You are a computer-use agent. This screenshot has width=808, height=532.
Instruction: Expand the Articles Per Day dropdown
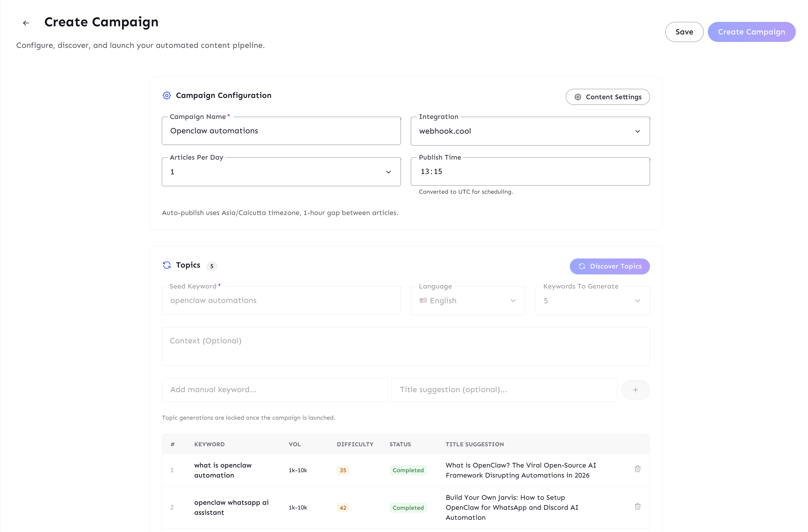click(281, 172)
